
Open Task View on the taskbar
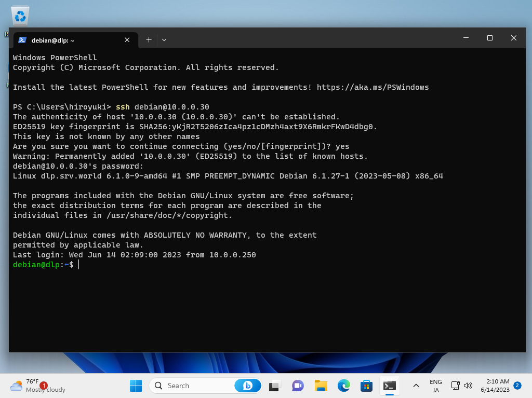click(x=274, y=386)
